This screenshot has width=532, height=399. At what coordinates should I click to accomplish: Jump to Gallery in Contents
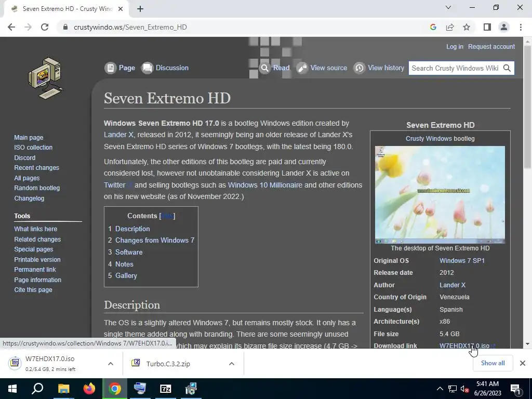pos(126,275)
